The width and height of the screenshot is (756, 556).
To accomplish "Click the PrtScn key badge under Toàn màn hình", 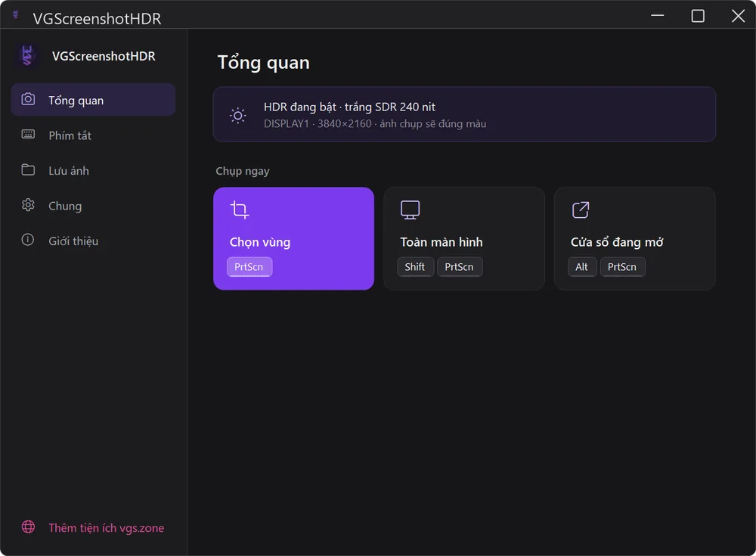I will click(x=460, y=267).
